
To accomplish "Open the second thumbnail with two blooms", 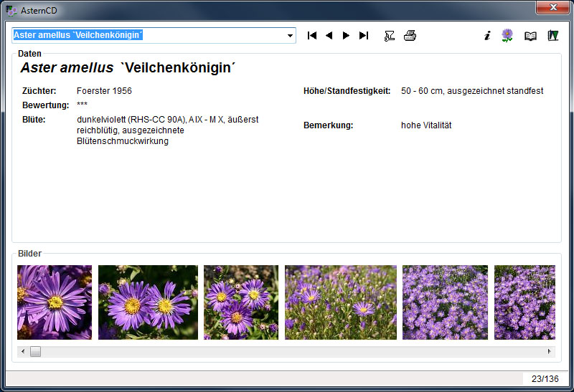I will coord(148,302).
